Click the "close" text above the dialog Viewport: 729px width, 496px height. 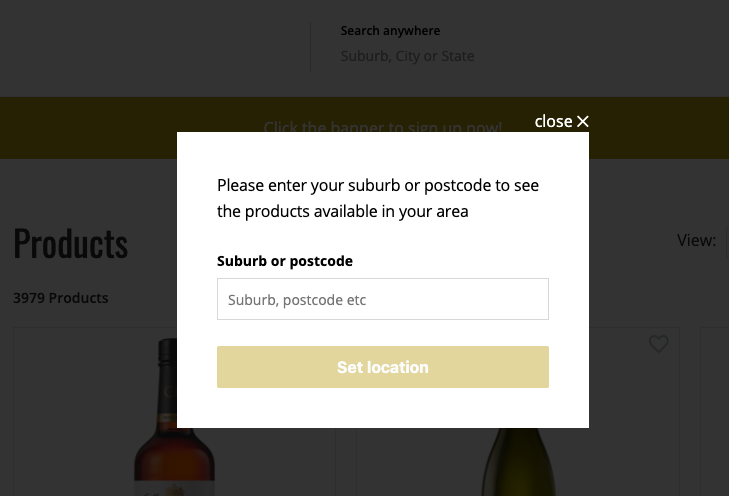pyautogui.click(x=553, y=121)
